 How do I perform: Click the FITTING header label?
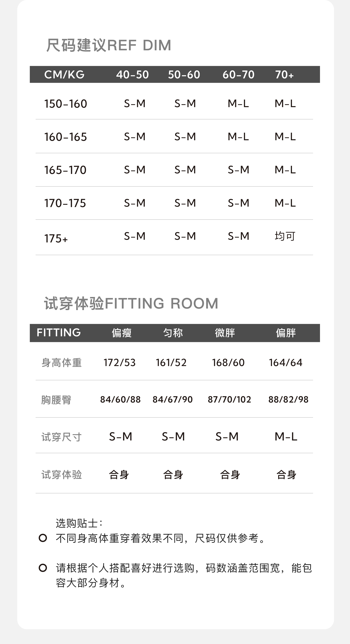(x=59, y=333)
